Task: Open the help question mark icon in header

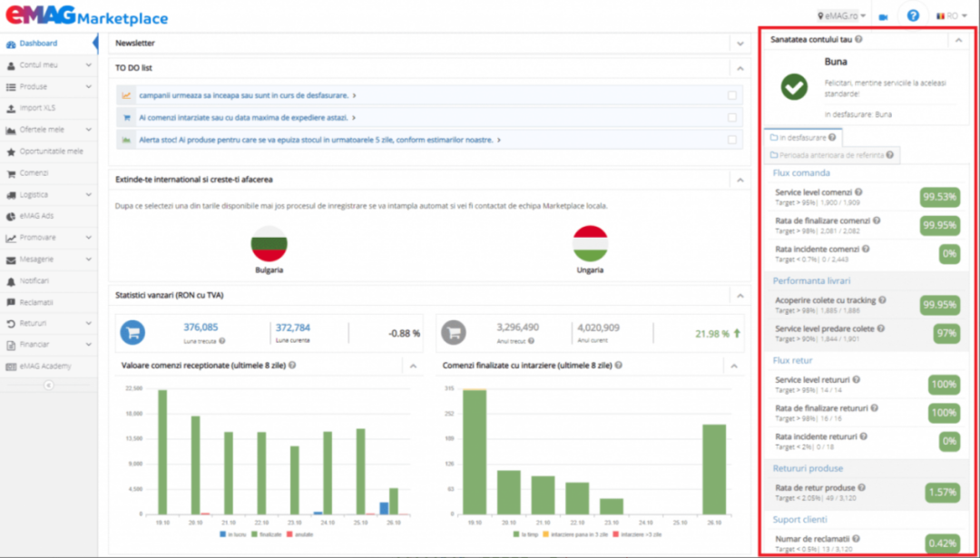Action: 913,15
